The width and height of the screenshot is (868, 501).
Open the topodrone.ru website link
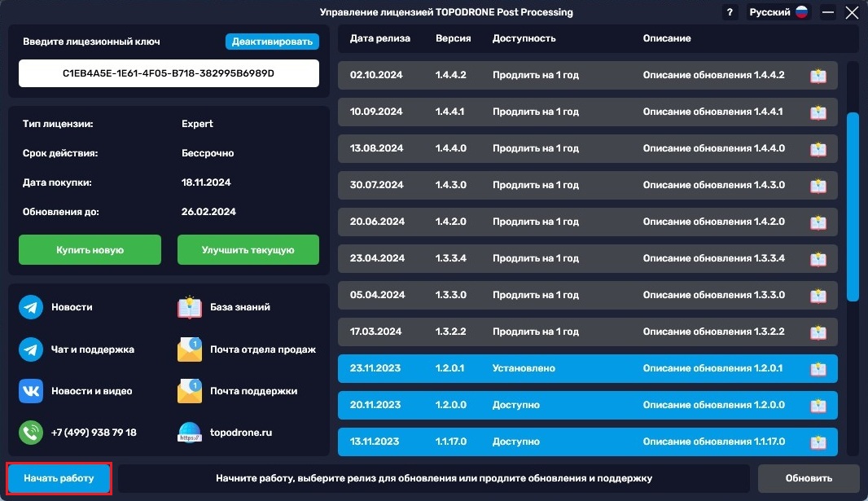click(x=241, y=433)
